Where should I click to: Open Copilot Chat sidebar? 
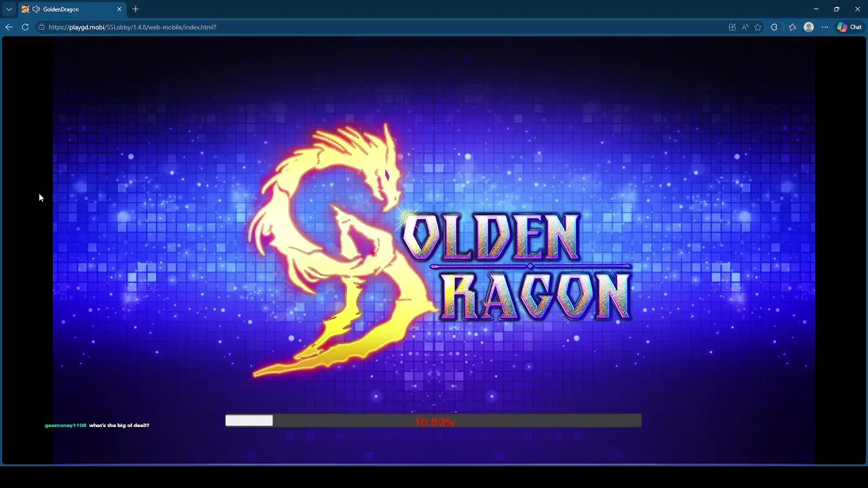tap(849, 27)
